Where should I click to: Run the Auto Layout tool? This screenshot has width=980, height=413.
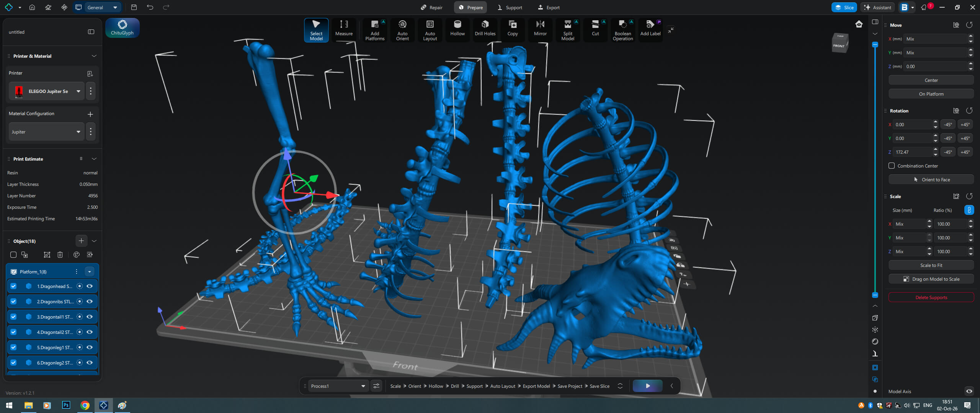point(430,29)
